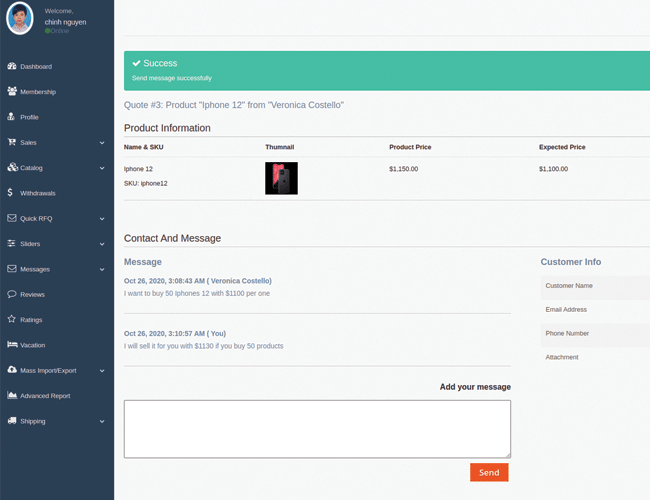650x500 pixels.
Task: Click the user avatar photo
Action: pos(19,19)
